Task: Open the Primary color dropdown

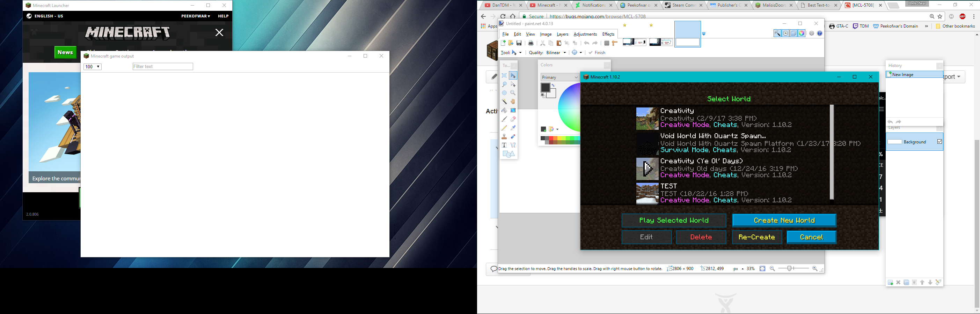Action: (559, 77)
